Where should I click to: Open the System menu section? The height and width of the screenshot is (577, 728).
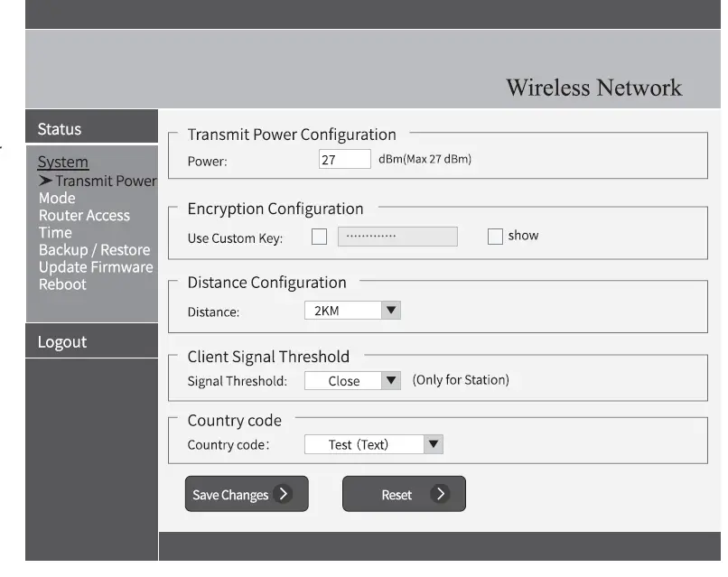pyautogui.click(x=62, y=162)
